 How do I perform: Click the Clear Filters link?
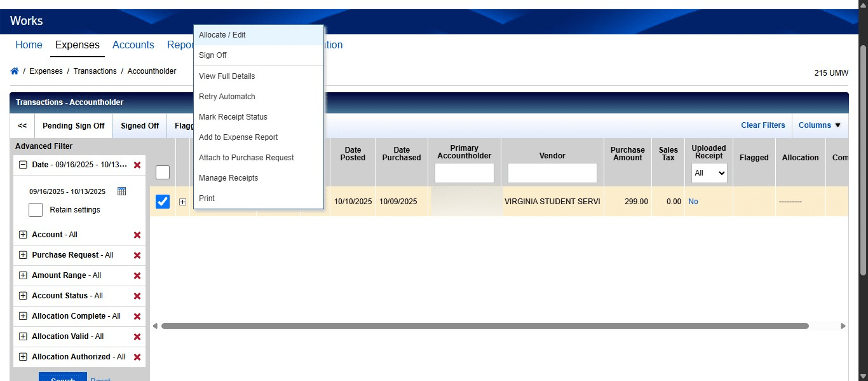point(763,125)
